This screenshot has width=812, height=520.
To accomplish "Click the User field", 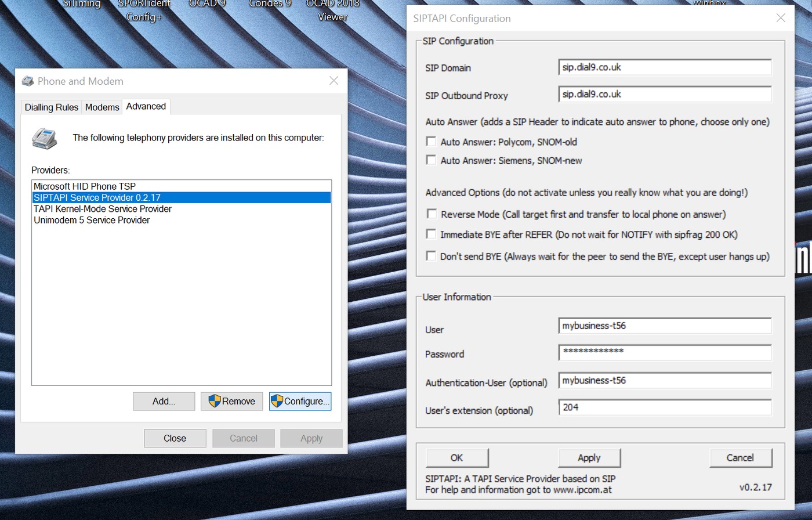I will [665, 326].
